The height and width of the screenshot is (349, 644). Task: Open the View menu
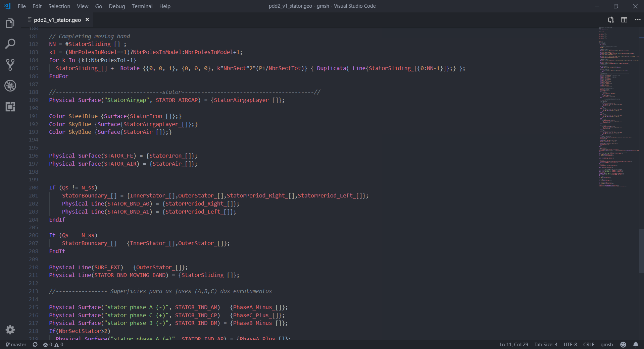click(83, 6)
